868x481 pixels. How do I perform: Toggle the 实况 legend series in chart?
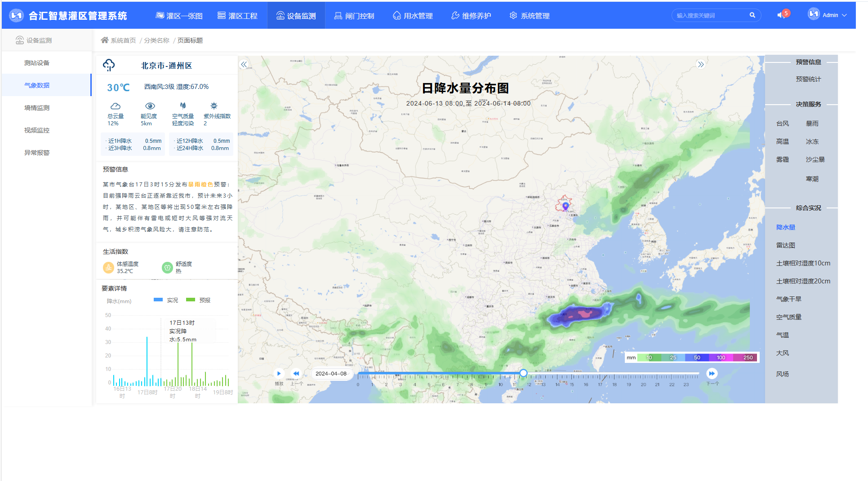(x=165, y=300)
